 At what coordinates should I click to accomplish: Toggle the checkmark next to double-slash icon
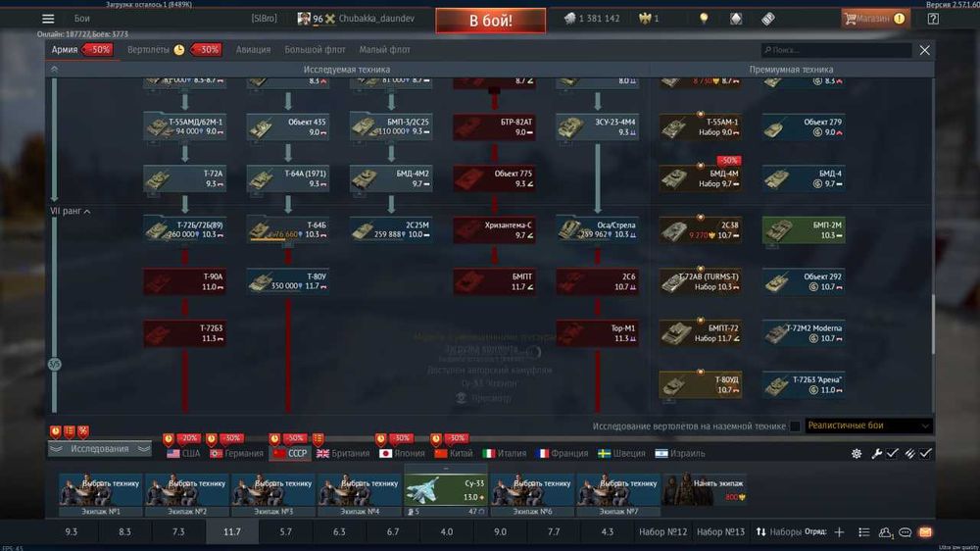[926, 453]
